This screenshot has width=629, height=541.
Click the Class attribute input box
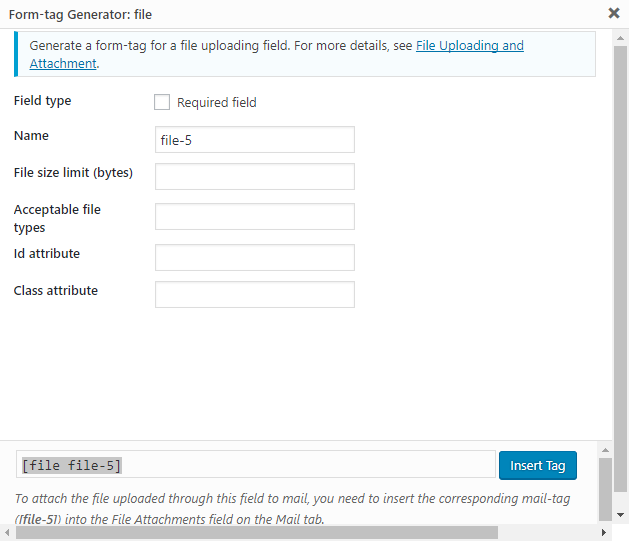pyautogui.click(x=255, y=295)
